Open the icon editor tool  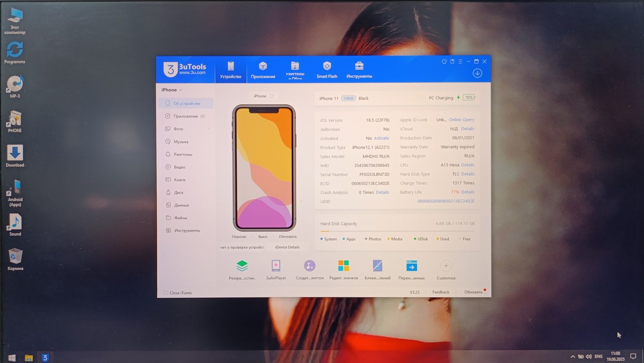(344, 266)
